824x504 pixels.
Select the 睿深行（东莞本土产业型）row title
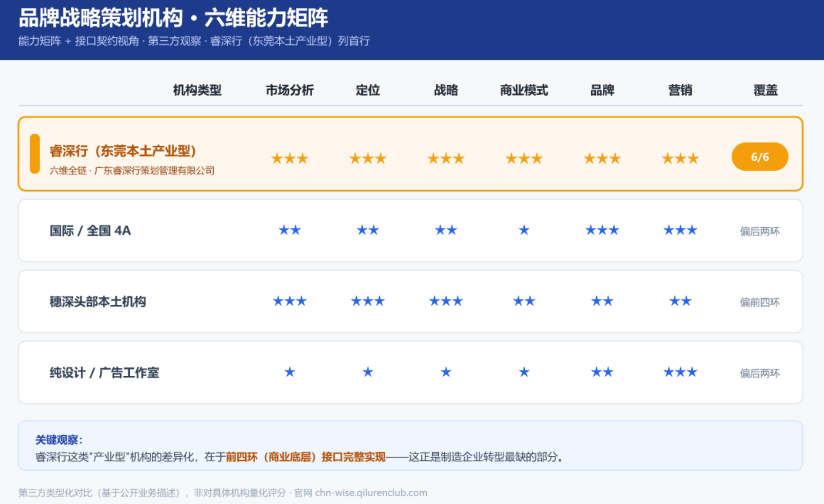coord(123,151)
